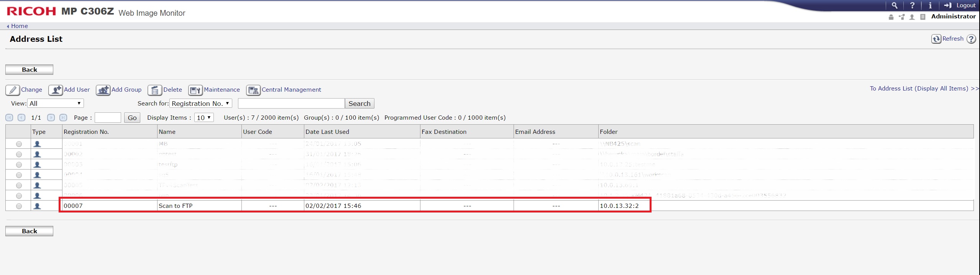Click the top Back button
This screenshot has width=980, height=275.
point(29,69)
